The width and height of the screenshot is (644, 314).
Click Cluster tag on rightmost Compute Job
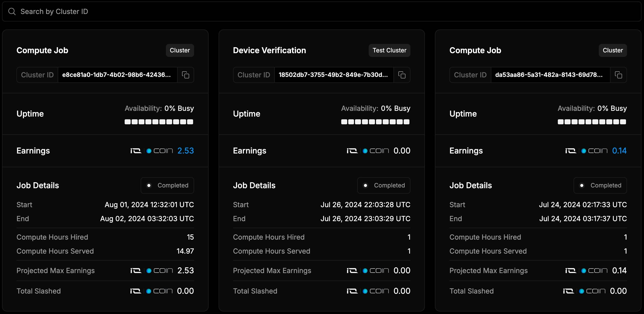[x=613, y=50]
